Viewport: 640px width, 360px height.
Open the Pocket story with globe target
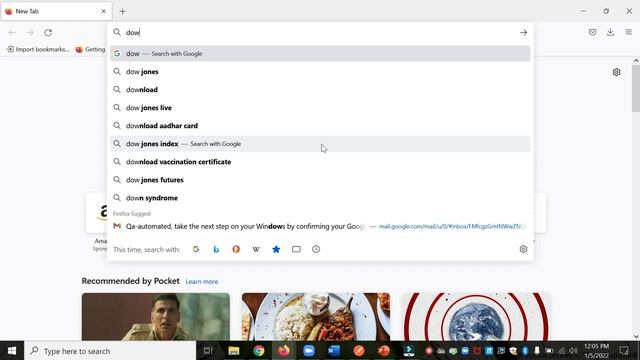[476, 317]
